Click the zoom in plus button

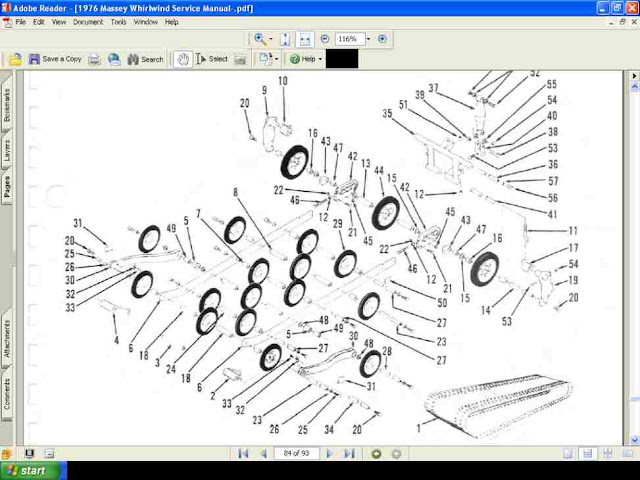pyautogui.click(x=382, y=39)
